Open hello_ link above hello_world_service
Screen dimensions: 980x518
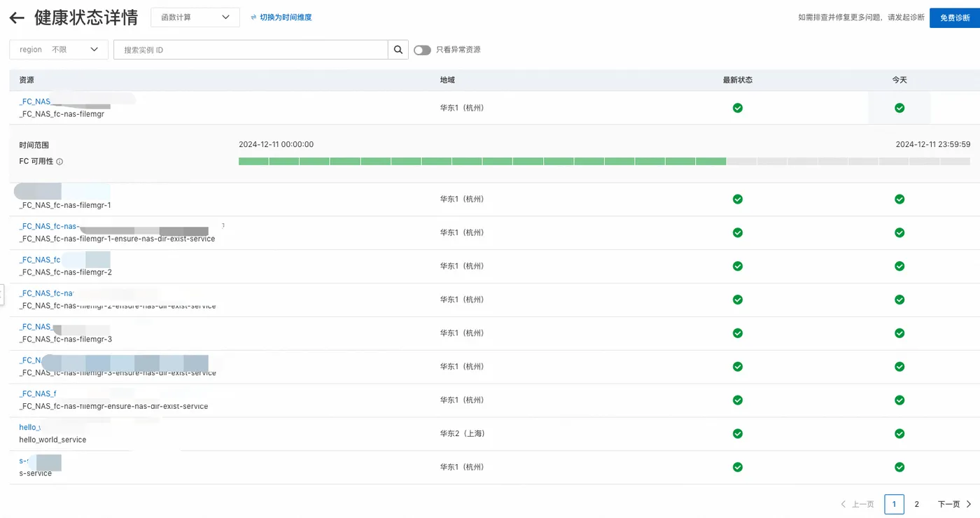29,427
